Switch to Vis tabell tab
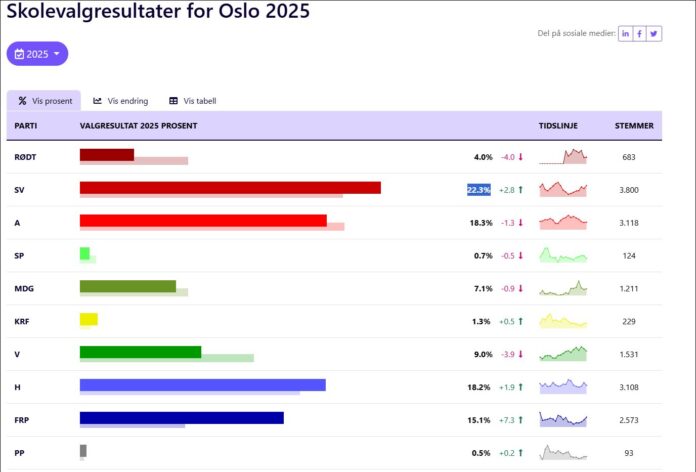Screen dimensions: 696x472 (x=193, y=101)
